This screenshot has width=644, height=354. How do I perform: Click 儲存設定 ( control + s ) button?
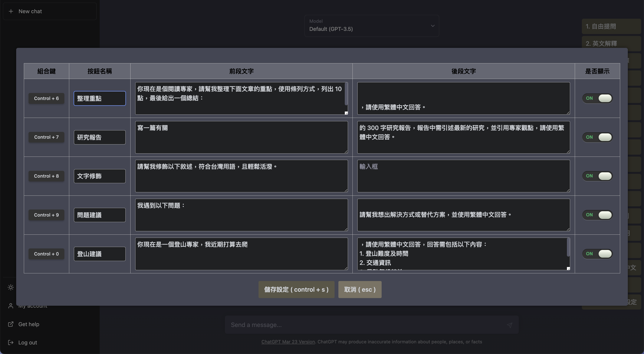296,289
